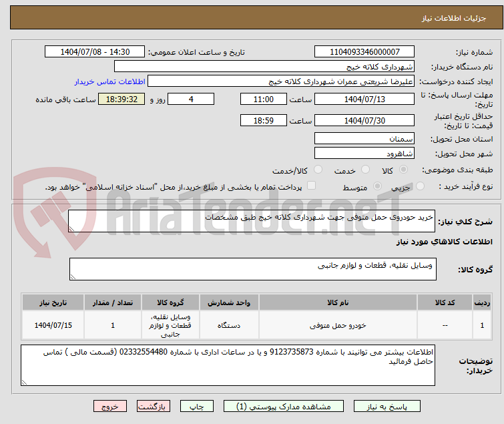
Task: Select the کالا/خدمت radio button
Action: coord(318,170)
